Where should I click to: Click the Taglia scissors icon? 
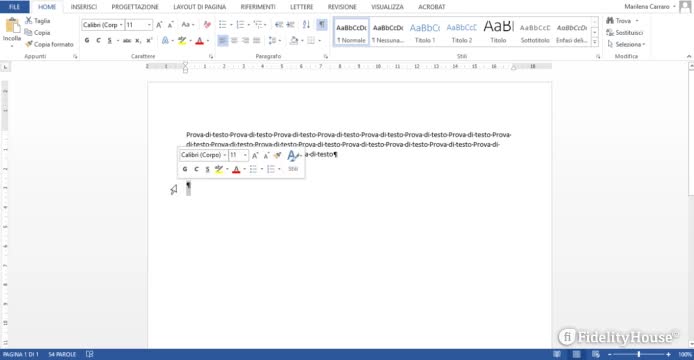[x=28, y=21]
